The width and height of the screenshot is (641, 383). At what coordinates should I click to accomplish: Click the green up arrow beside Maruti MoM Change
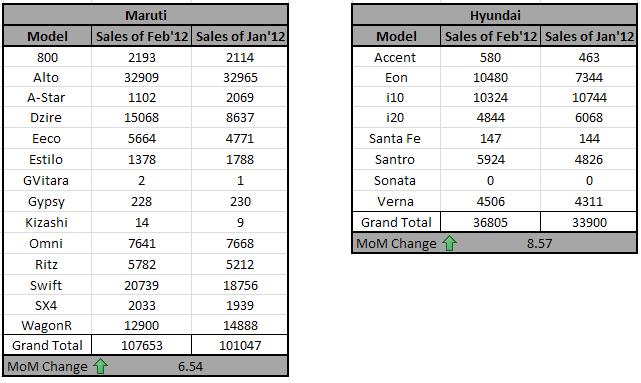pos(101,366)
